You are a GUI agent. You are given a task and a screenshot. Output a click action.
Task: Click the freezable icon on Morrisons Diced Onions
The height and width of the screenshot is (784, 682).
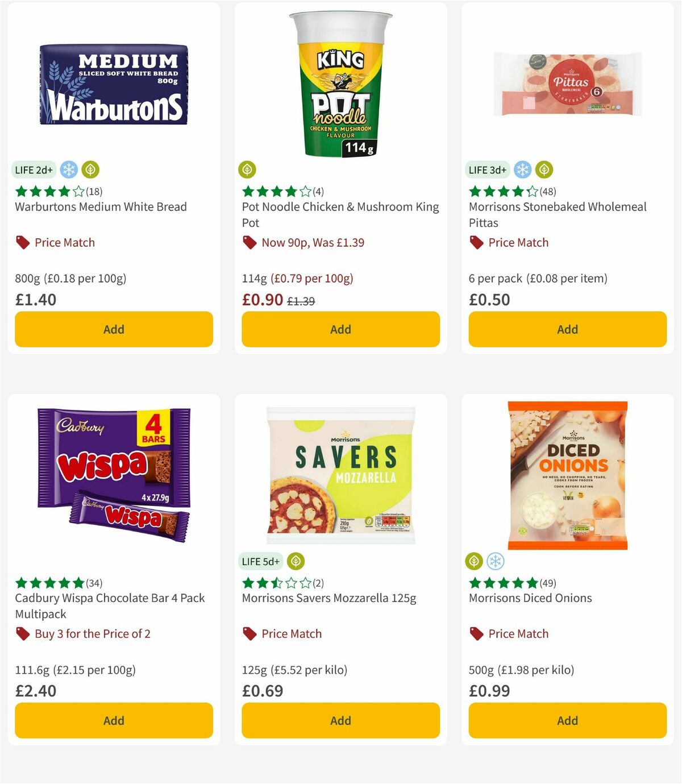497,560
